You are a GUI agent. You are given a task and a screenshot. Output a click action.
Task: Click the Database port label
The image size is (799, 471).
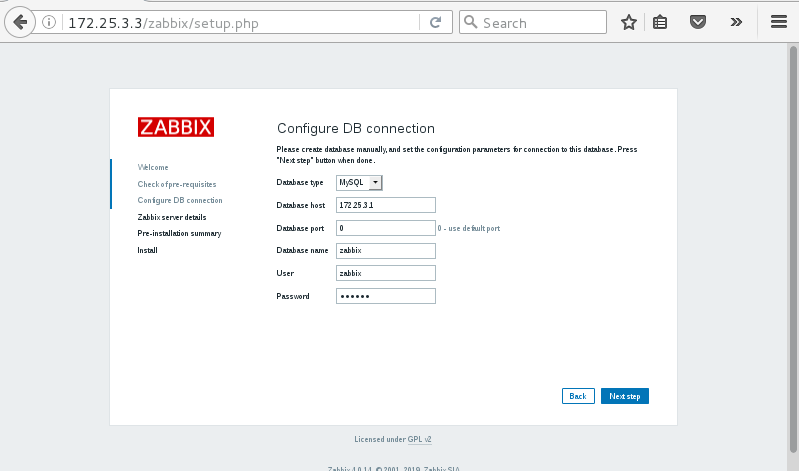[300, 228]
